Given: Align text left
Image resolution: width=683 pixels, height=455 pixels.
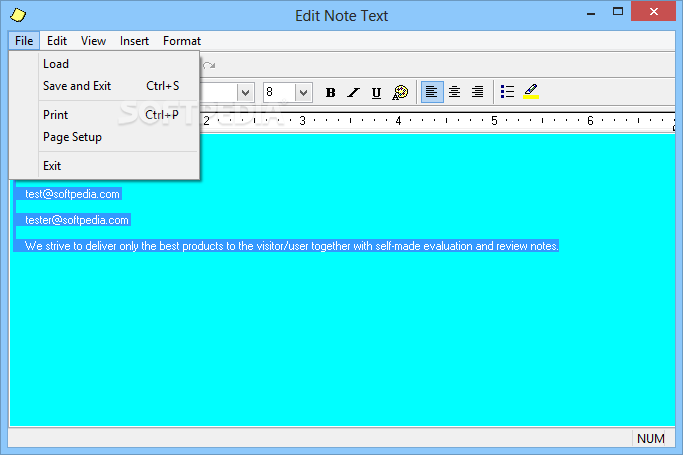Looking at the screenshot, I should tap(432, 92).
